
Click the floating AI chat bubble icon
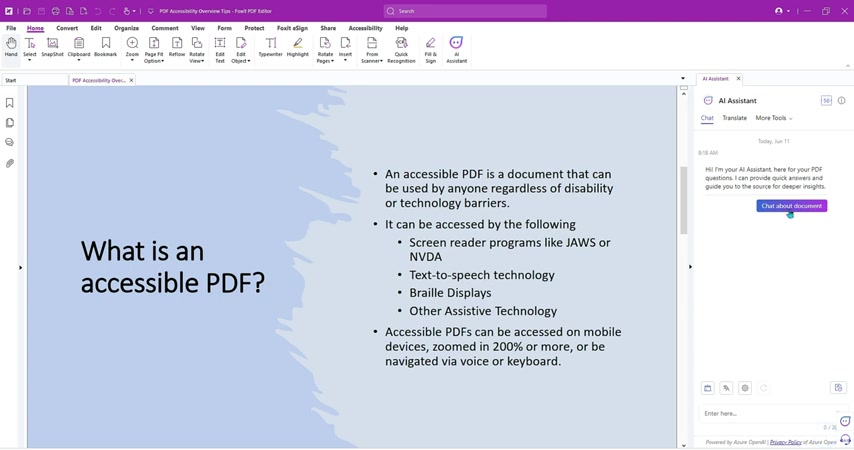845,421
